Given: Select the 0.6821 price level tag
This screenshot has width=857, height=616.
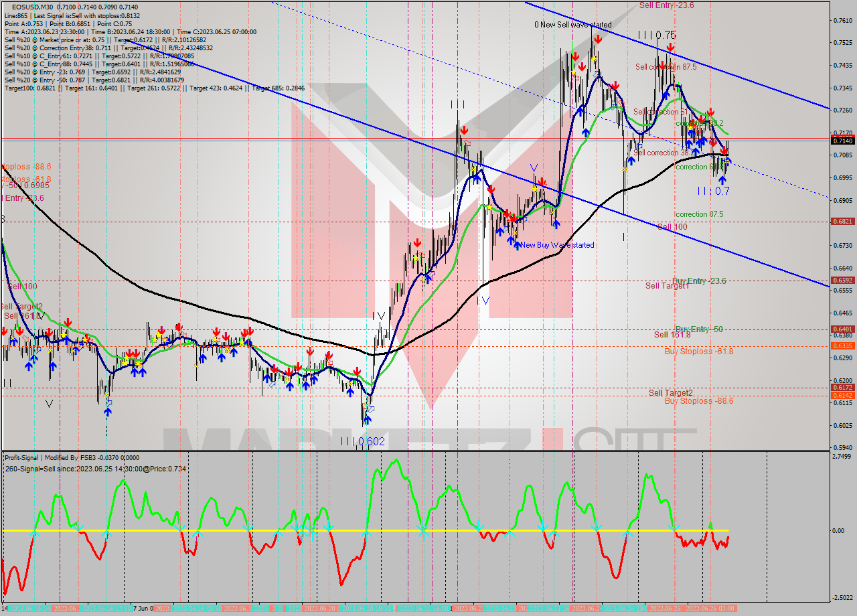Looking at the screenshot, I should 841,222.
